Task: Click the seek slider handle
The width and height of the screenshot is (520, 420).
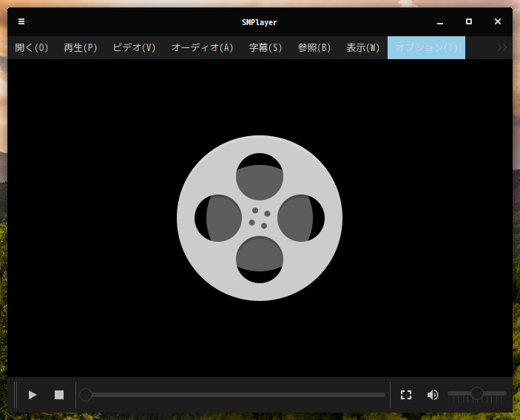Action: [x=86, y=395]
